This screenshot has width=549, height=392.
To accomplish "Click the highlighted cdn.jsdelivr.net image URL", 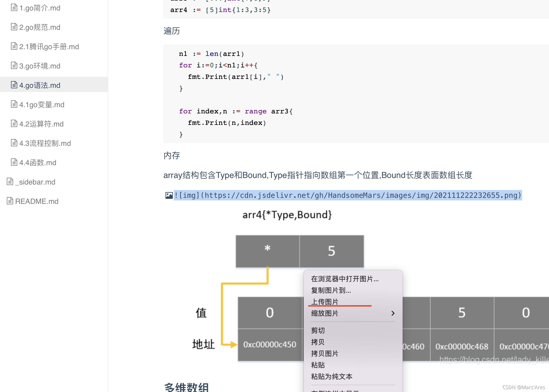I will pos(348,195).
